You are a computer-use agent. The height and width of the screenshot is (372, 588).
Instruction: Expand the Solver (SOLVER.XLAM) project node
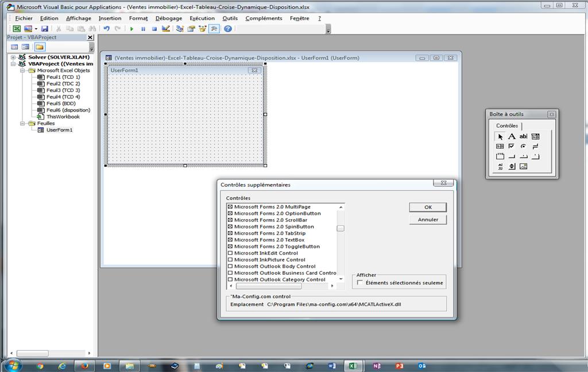click(14, 57)
